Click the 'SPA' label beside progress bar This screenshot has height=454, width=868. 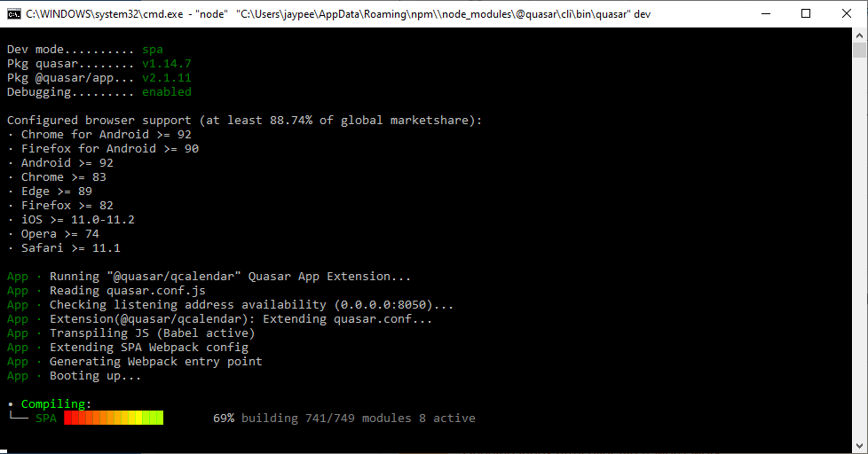pos(46,418)
